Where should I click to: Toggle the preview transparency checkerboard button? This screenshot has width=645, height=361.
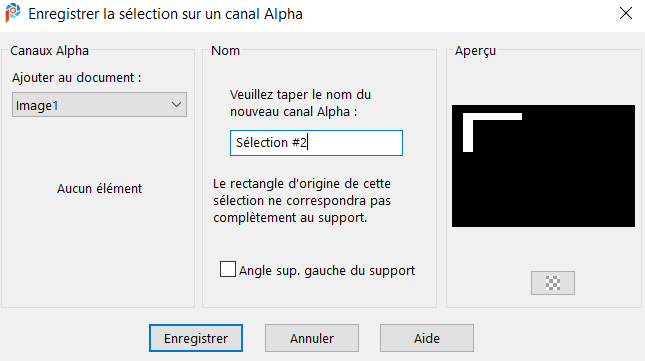point(552,283)
